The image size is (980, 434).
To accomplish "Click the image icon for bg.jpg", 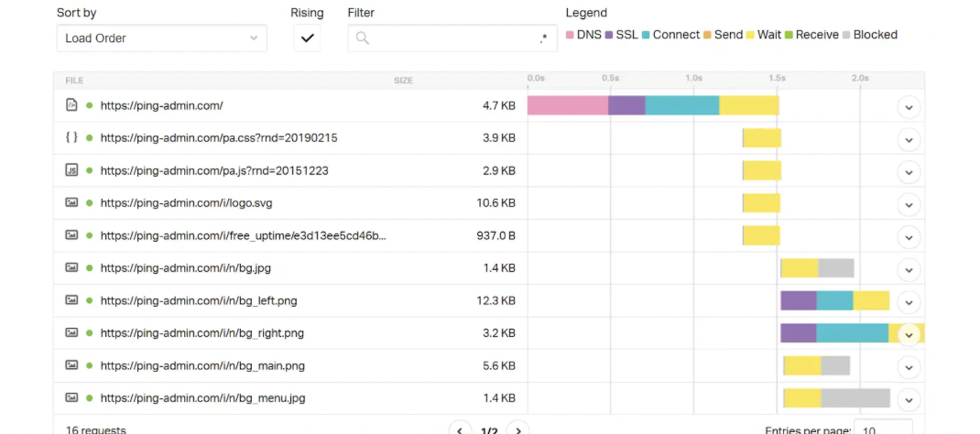I will (71, 267).
